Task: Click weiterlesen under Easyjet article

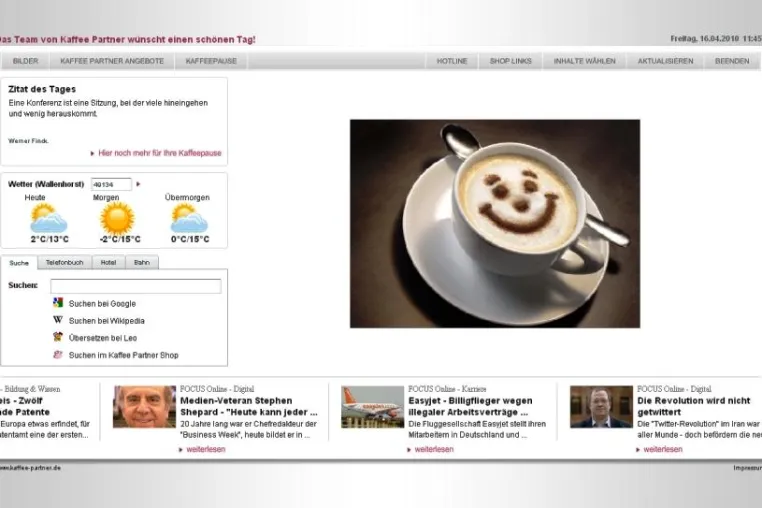Action: 434,450
